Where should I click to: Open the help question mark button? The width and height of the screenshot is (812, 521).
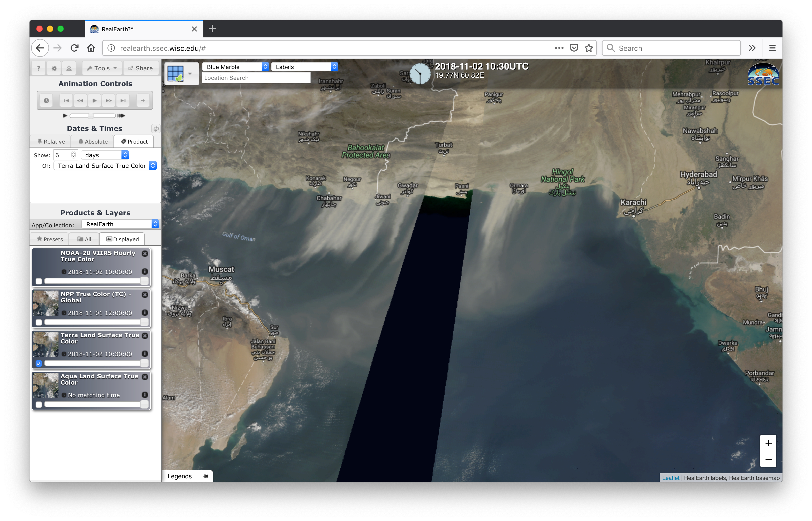tap(38, 68)
